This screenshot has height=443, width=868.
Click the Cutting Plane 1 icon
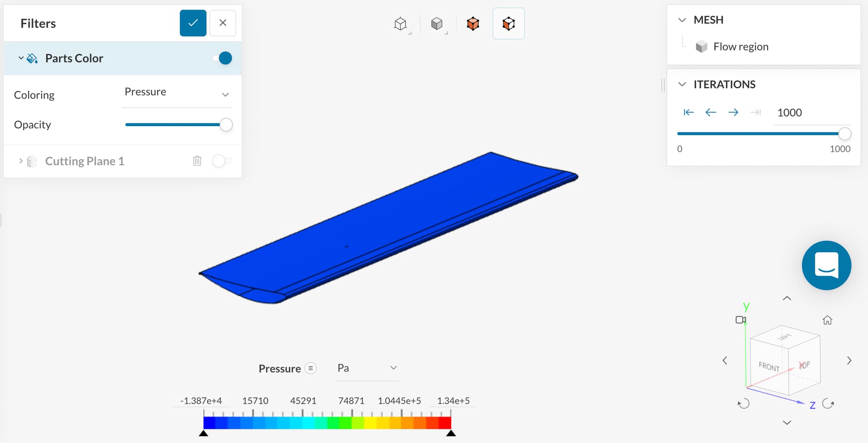click(x=32, y=161)
